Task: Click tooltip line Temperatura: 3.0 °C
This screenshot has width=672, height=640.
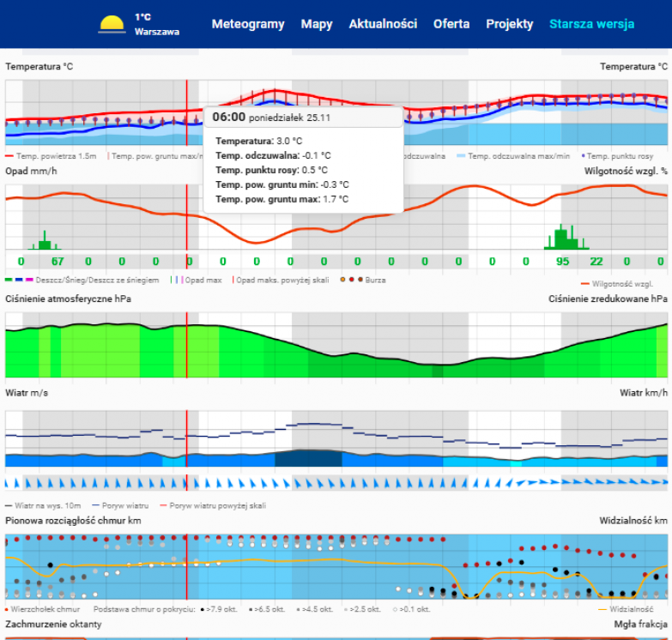Action: 259,141
